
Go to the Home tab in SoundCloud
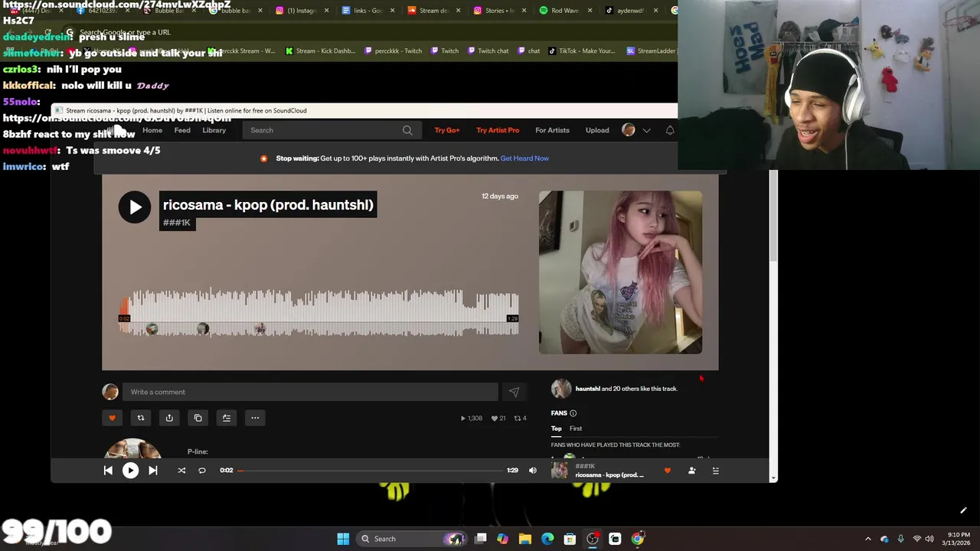[x=152, y=130]
